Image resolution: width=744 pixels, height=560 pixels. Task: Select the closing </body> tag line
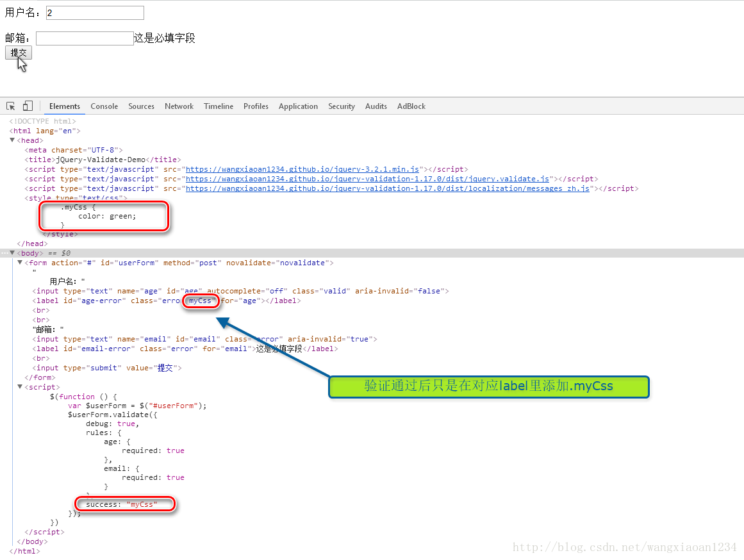pyautogui.click(x=32, y=541)
